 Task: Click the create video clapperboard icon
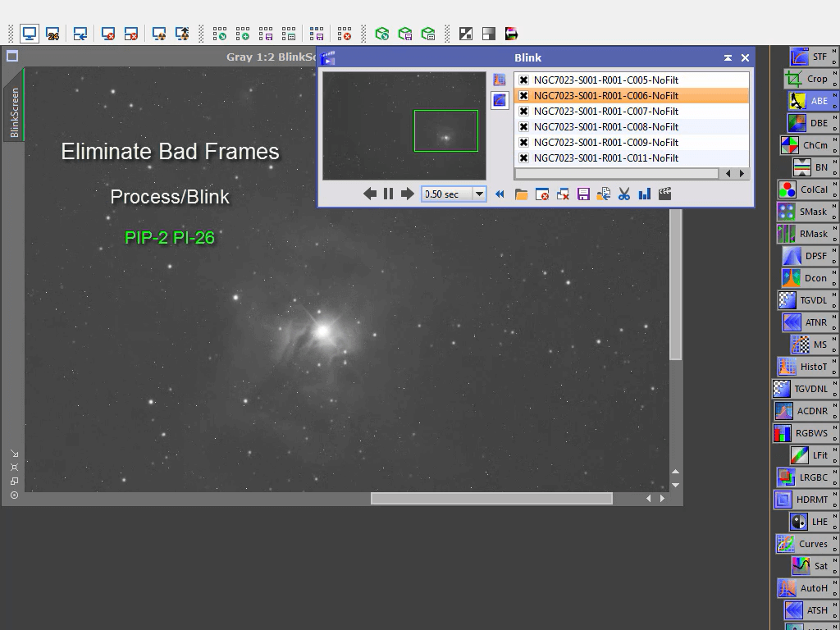click(664, 194)
